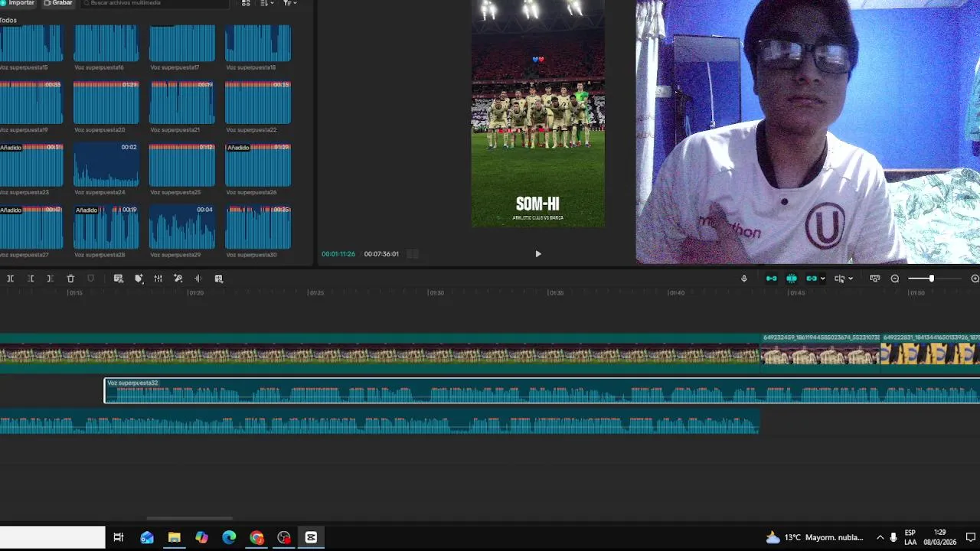The height and width of the screenshot is (551, 980).
Task: Select the delete-right trim tool
Action: click(50, 279)
